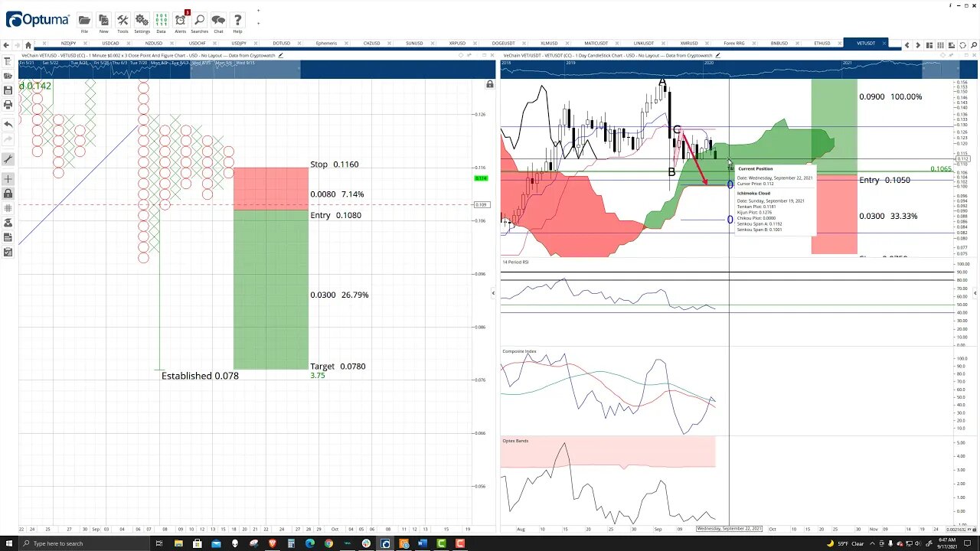Click the Stop 0.1160 label
Image resolution: width=980 pixels, height=551 pixels.
334,165
